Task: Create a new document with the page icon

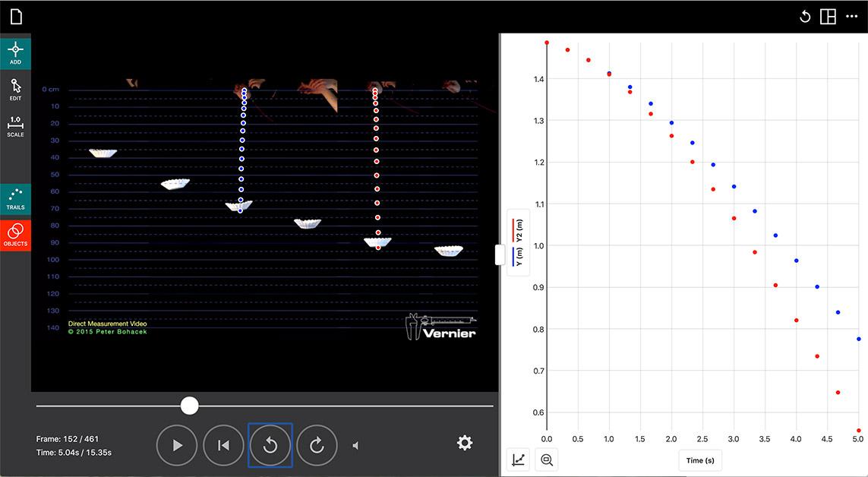Action: click(x=15, y=15)
